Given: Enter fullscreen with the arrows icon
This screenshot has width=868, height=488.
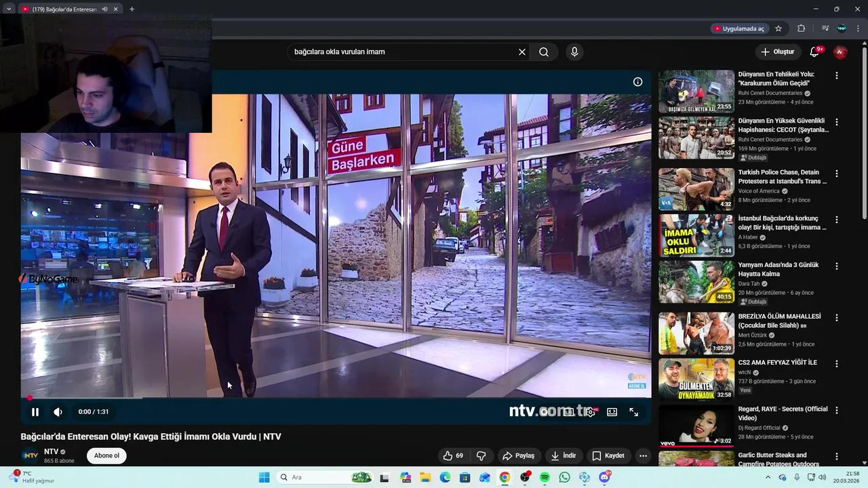Looking at the screenshot, I should coord(633,411).
